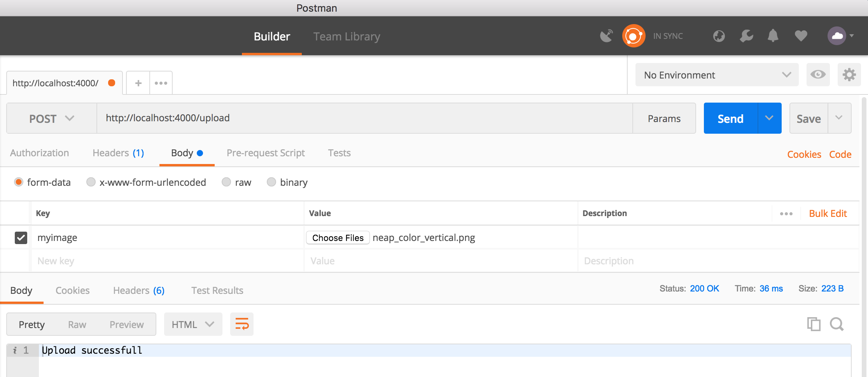Click the environment quick look eye icon
The image size is (868, 377).
pos(818,75)
